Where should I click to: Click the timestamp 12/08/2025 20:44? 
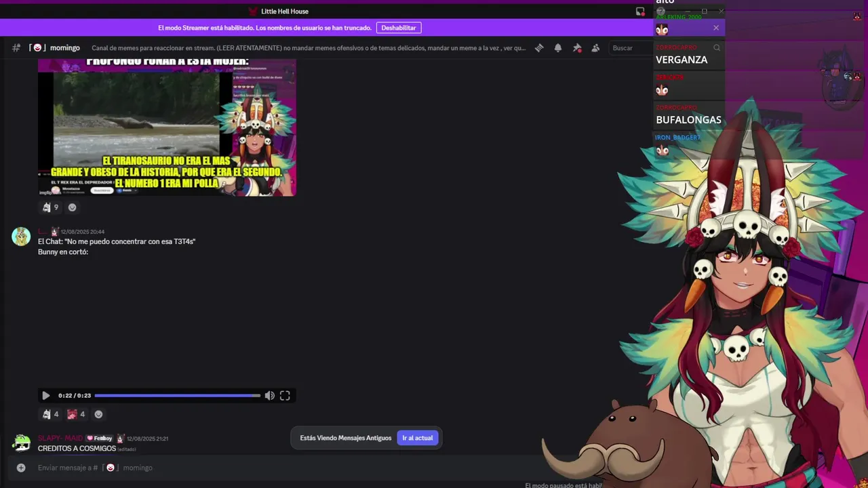click(83, 232)
